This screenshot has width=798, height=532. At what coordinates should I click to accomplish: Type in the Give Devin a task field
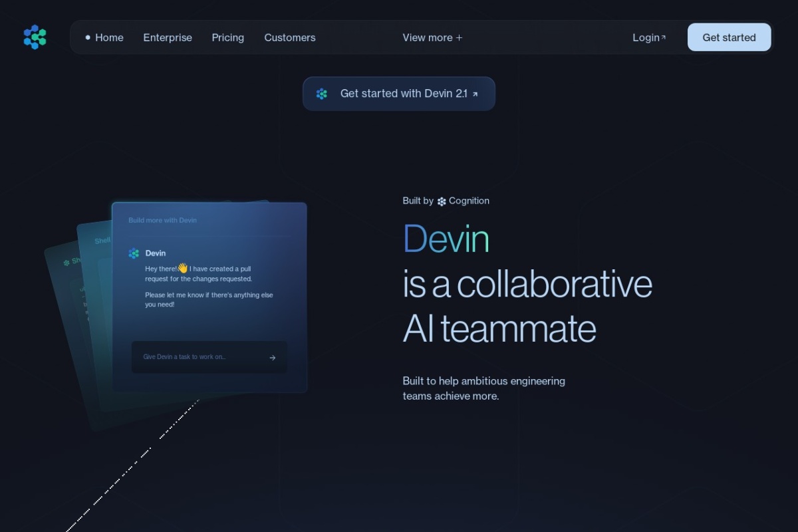pyautogui.click(x=199, y=357)
